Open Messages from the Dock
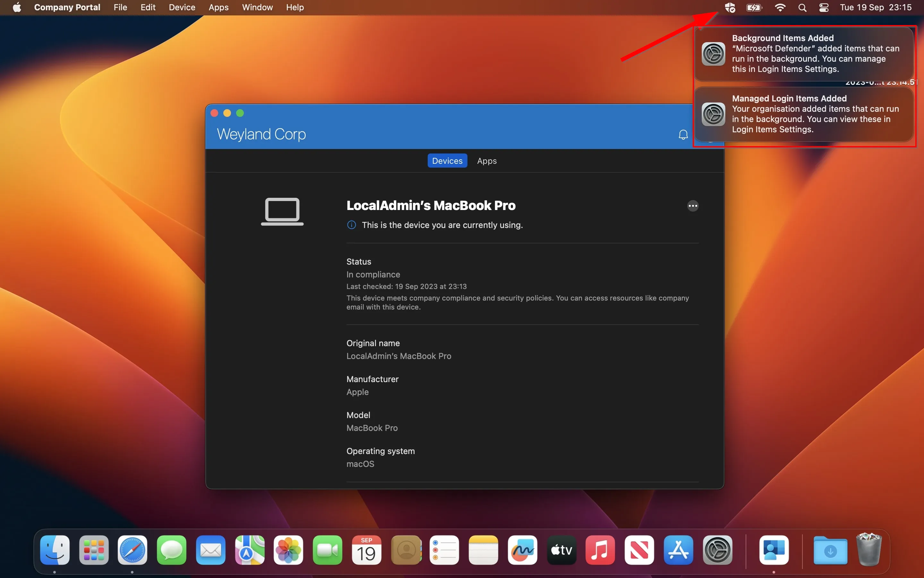The image size is (924, 578). [x=171, y=550]
